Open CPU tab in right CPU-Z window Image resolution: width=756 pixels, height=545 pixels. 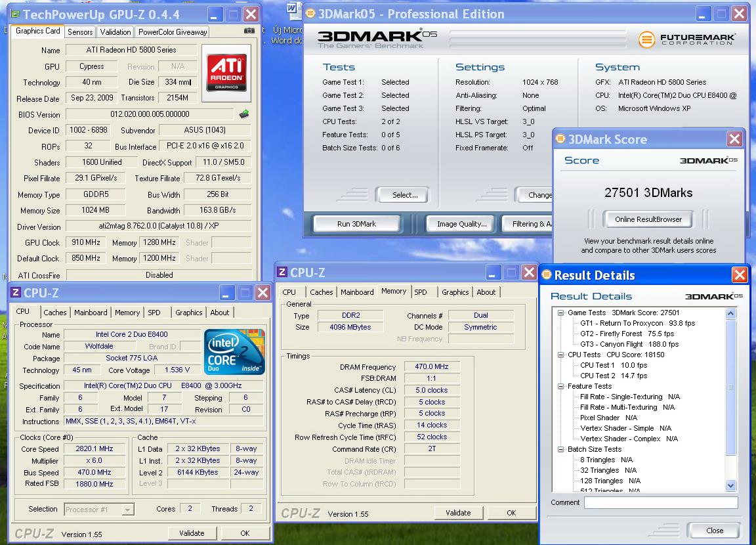click(289, 292)
